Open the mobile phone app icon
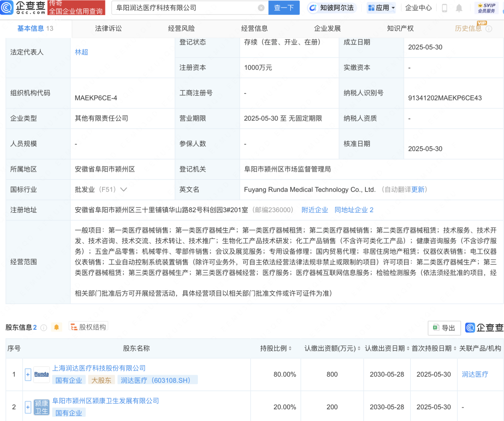Viewport: 504px width, 421px height. click(445, 8)
